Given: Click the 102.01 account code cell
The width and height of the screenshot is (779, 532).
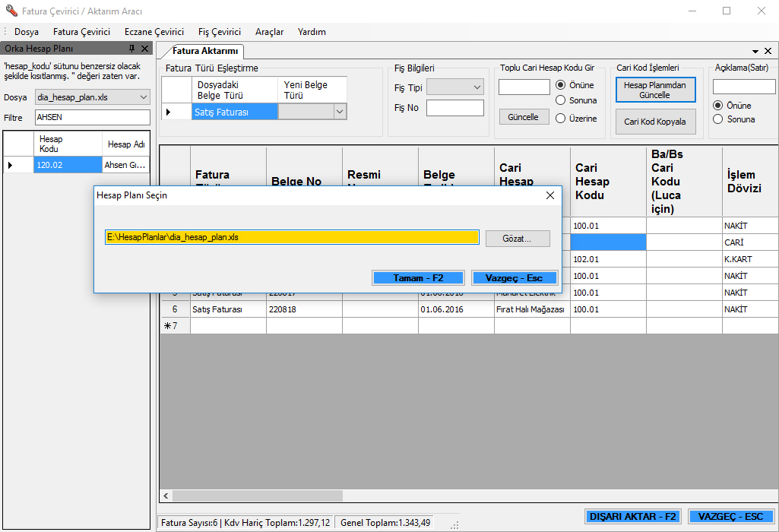Looking at the screenshot, I should tap(608, 259).
